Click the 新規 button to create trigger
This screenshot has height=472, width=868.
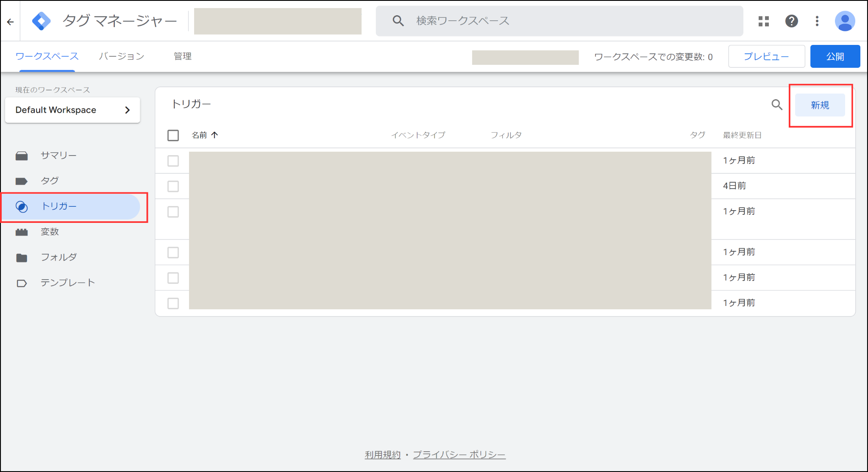point(820,105)
